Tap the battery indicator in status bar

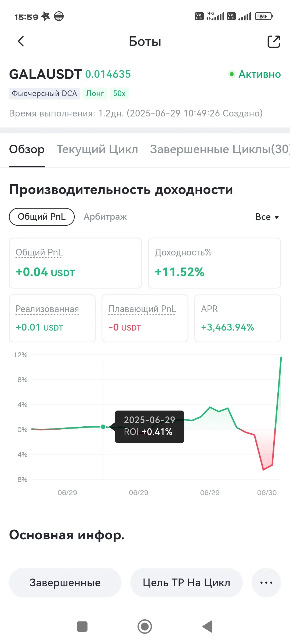[x=264, y=16]
